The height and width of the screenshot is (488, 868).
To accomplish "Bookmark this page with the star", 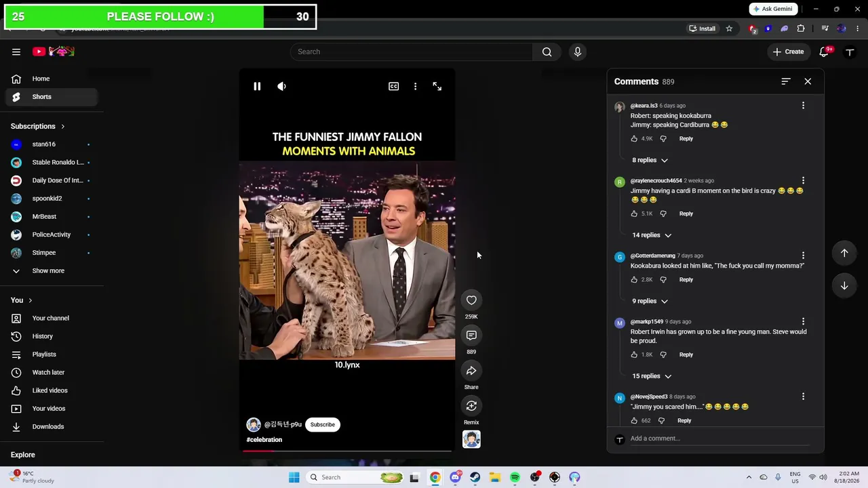I will point(729,28).
